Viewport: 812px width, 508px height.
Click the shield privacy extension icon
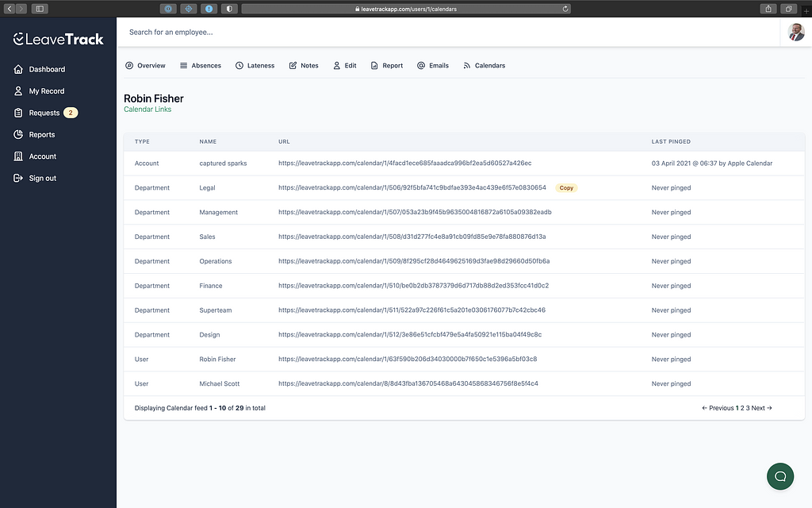229,8
